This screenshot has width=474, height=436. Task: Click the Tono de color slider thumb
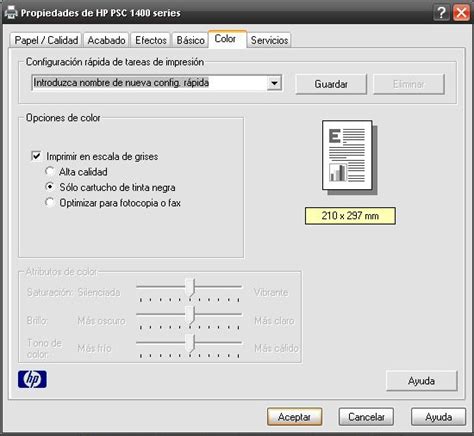pyautogui.click(x=190, y=343)
